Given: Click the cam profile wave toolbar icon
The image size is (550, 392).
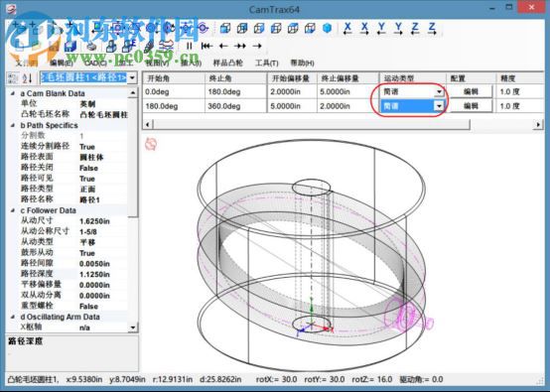Looking at the screenshot, I should pyautogui.click(x=166, y=46).
